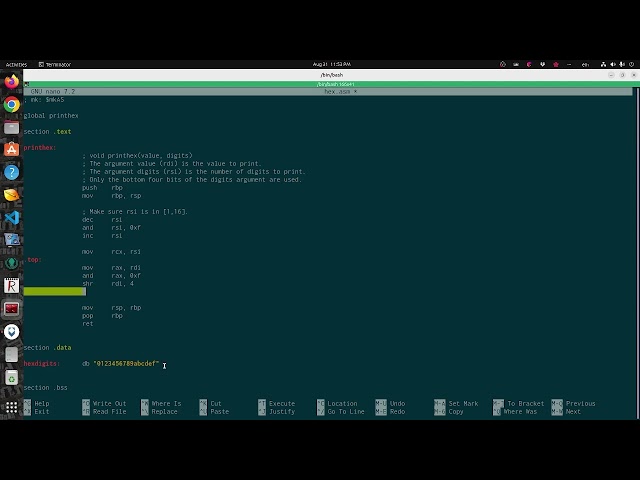Click the download arrow tray icon
The width and height of the screenshot is (640, 480).
click(x=542, y=64)
